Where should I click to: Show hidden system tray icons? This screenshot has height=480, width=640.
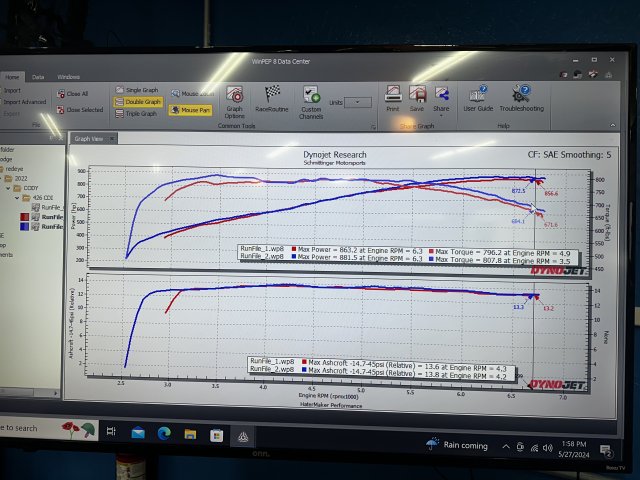tap(506, 447)
